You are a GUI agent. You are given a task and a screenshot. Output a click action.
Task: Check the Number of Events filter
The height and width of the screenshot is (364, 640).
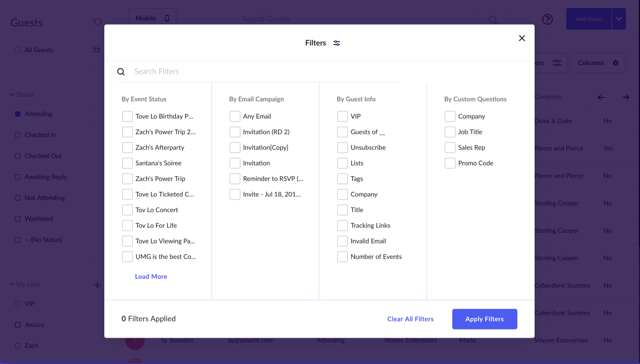[343, 256]
